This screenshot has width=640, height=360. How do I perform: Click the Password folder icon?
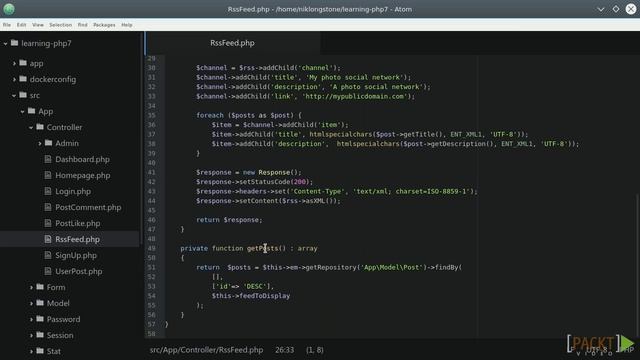click(40, 319)
